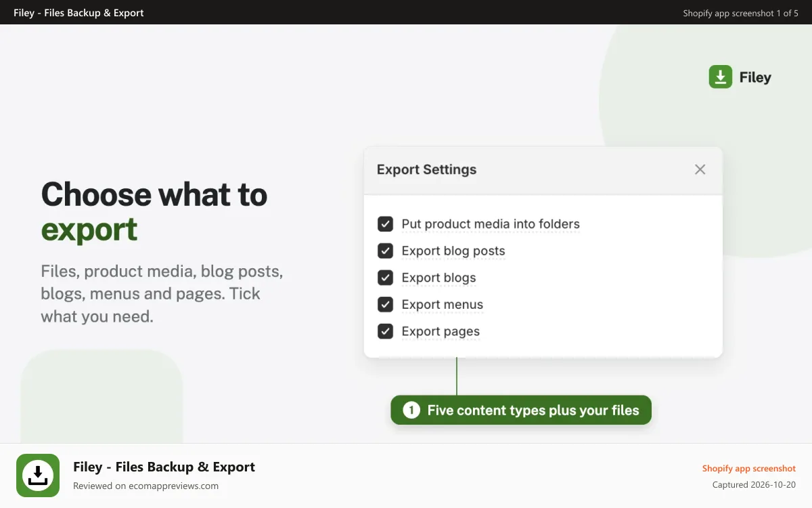Uncheck Put product media into folders

pos(385,224)
